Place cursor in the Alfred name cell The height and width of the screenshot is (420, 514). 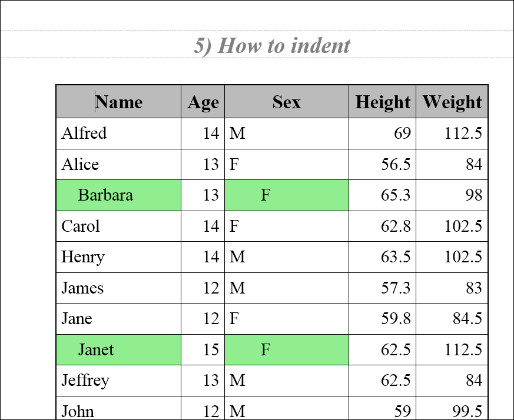(84, 134)
